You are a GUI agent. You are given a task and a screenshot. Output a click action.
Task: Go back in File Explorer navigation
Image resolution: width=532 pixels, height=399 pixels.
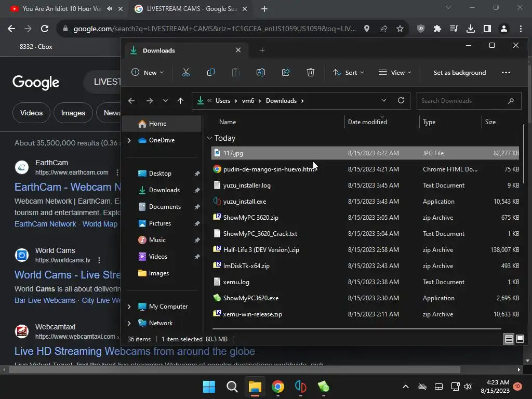131,101
